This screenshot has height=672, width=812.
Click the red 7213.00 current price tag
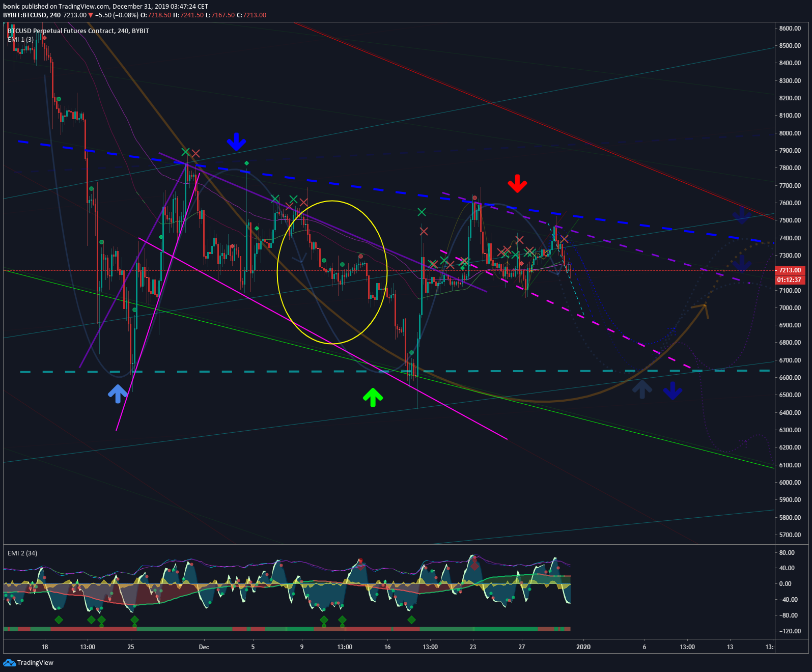tap(790, 270)
